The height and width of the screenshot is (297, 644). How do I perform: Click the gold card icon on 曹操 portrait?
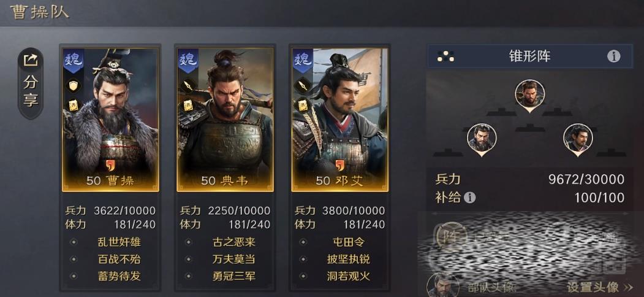74,106
